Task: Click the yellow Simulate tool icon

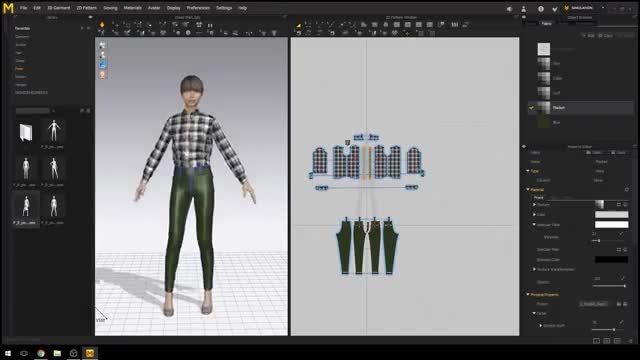Action: pyautogui.click(x=102, y=25)
